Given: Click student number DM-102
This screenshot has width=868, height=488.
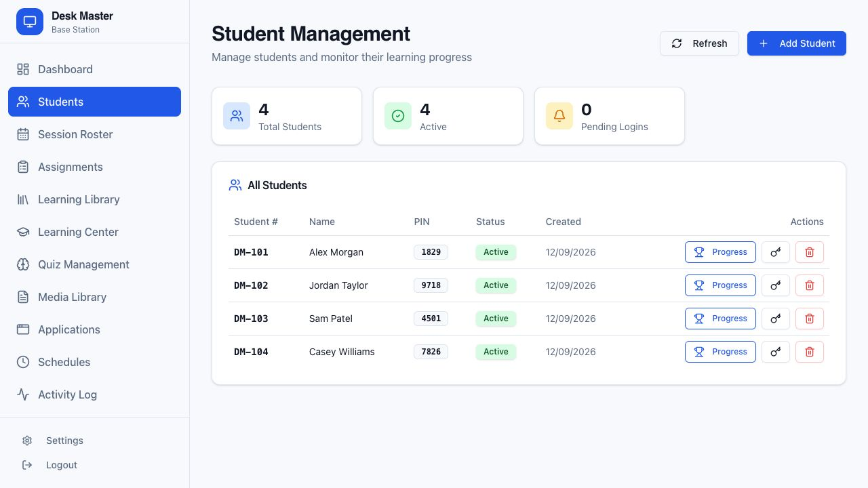Looking at the screenshot, I should [251, 285].
